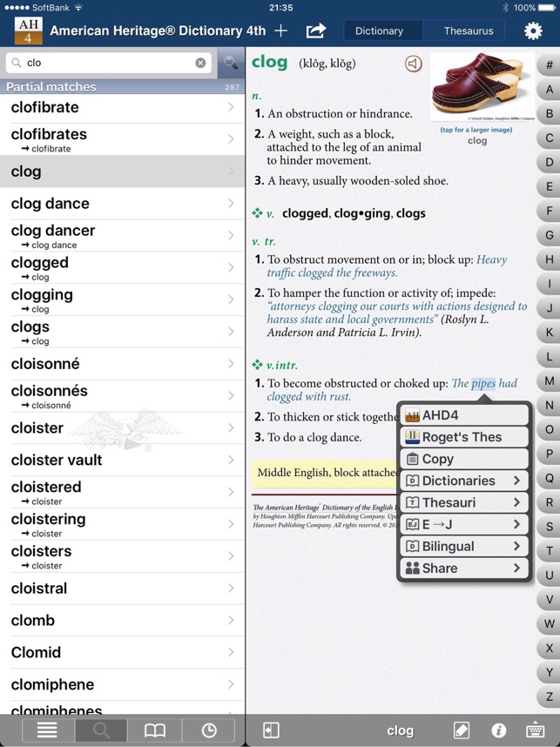Open the clog dance entry chevron
Image resolution: width=560 pixels, height=747 pixels.
tap(231, 204)
